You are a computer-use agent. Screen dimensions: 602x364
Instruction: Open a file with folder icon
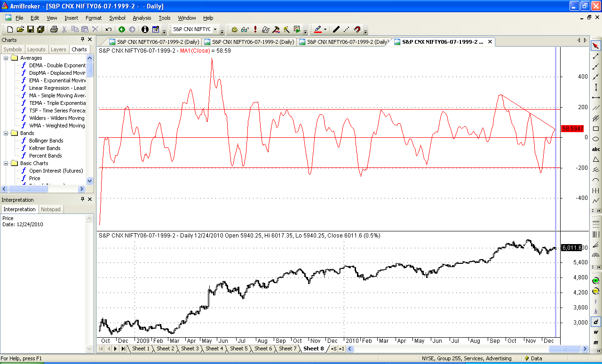click(x=20, y=29)
